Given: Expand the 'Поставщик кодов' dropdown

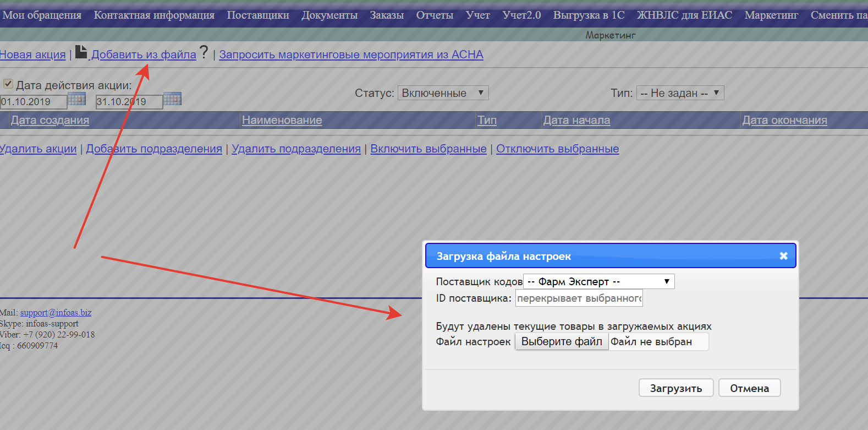Looking at the screenshot, I should (598, 282).
